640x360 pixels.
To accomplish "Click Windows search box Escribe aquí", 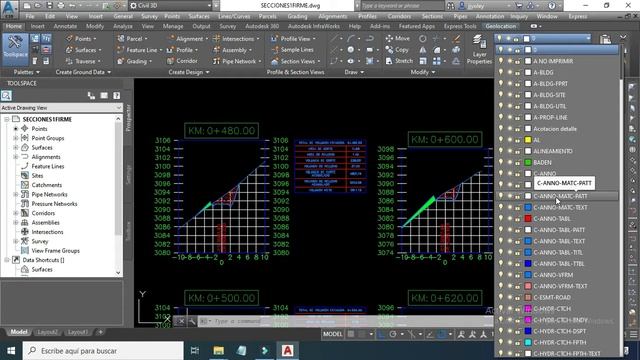I will coord(103,351).
